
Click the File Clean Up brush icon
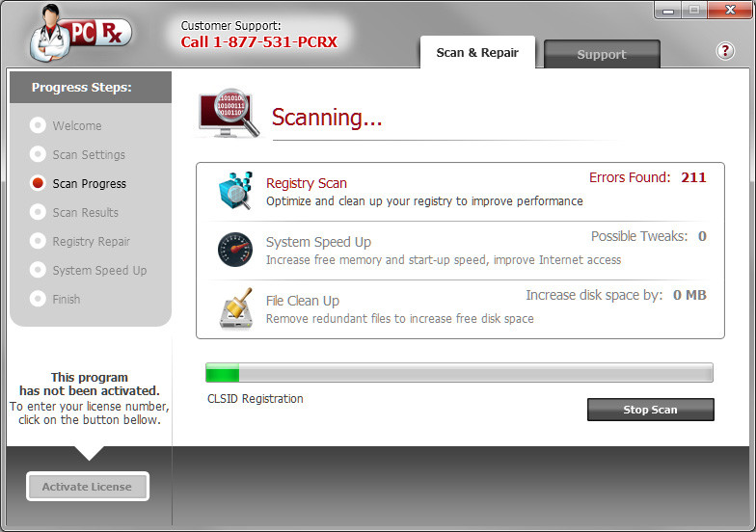coord(236,308)
